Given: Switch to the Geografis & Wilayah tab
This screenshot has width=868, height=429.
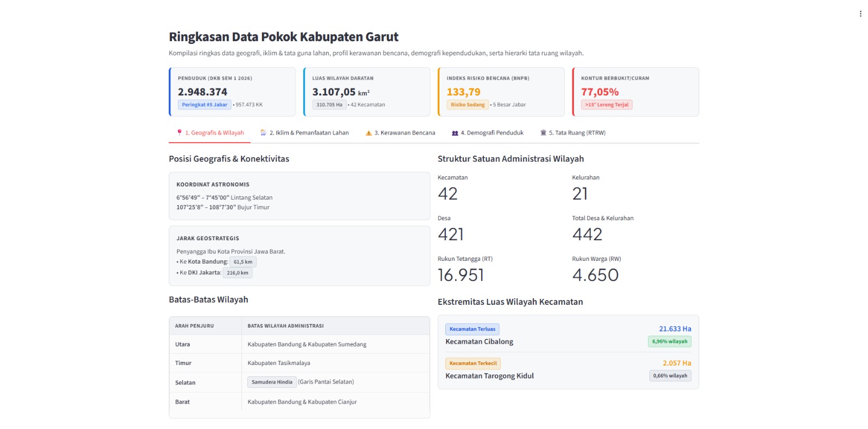Looking at the screenshot, I should (209, 133).
